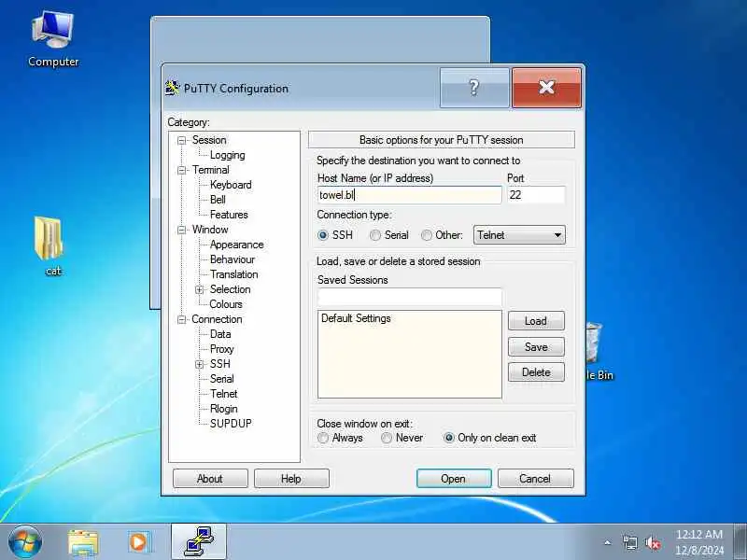Select the cat folder on desktop

(x=49, y=246)
